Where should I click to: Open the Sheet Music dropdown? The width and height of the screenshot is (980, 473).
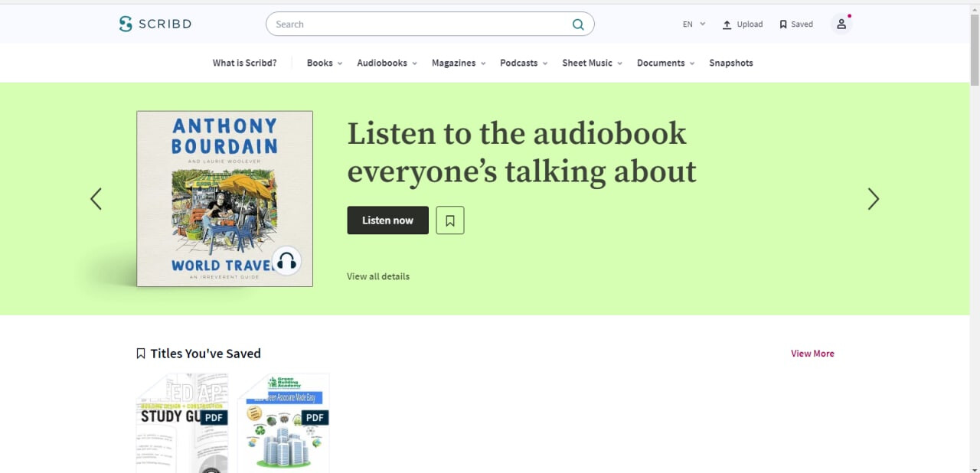(x=592, y=63)
